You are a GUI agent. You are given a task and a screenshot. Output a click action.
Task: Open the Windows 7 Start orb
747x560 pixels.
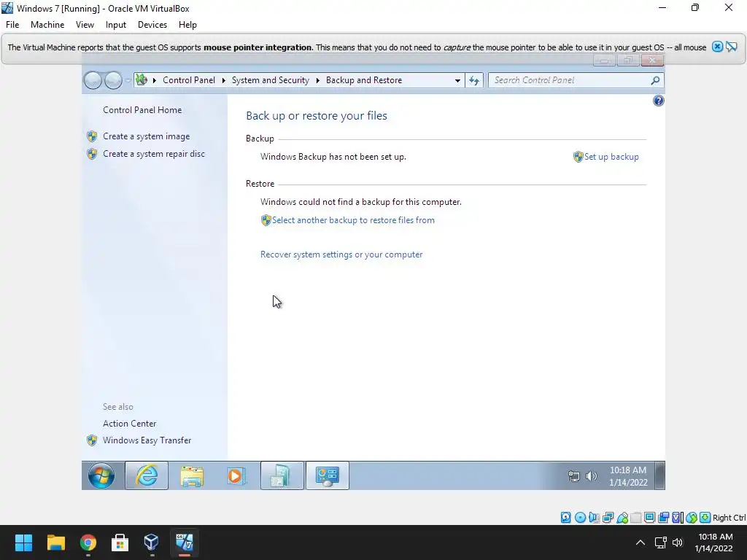click(x=101, y=475)
